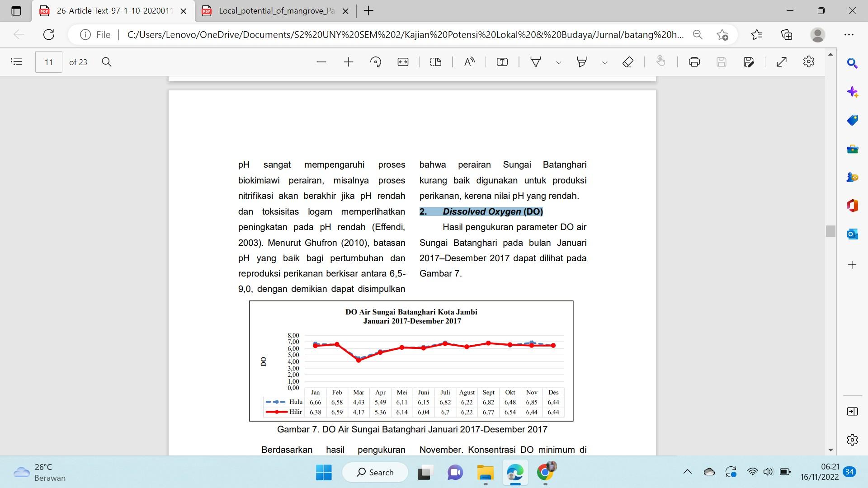Open sidebar Tools
868x488 pixels.
pyautogui.click(x=852, y=149)
